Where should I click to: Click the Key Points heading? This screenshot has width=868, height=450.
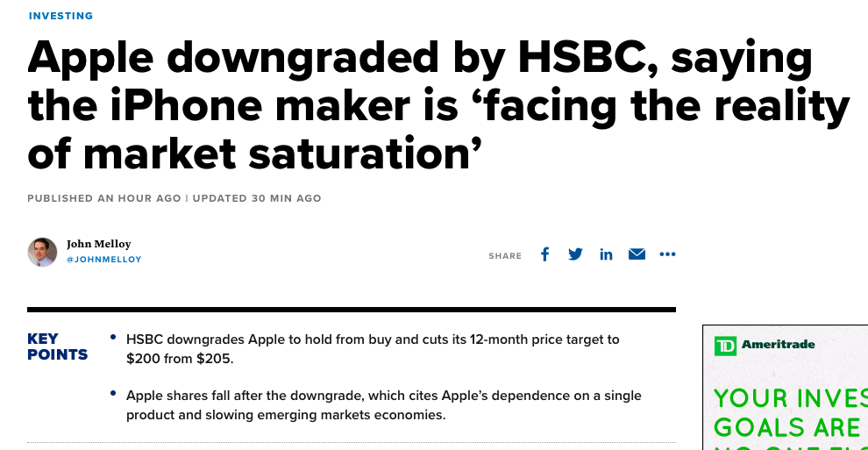(58, 346)
